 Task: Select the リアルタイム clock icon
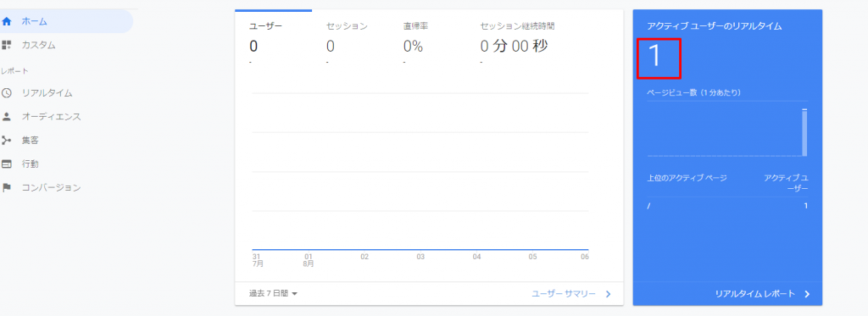pyautogui.click(x=7, y=93)
